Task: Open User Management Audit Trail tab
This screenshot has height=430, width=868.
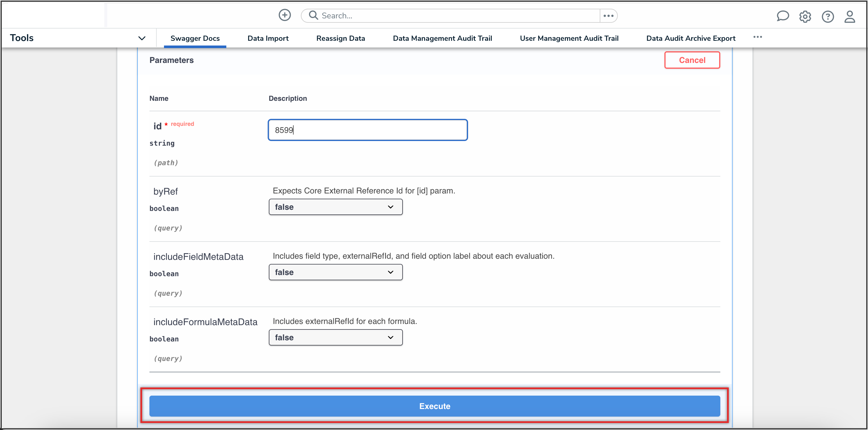Action: [569, 38]
